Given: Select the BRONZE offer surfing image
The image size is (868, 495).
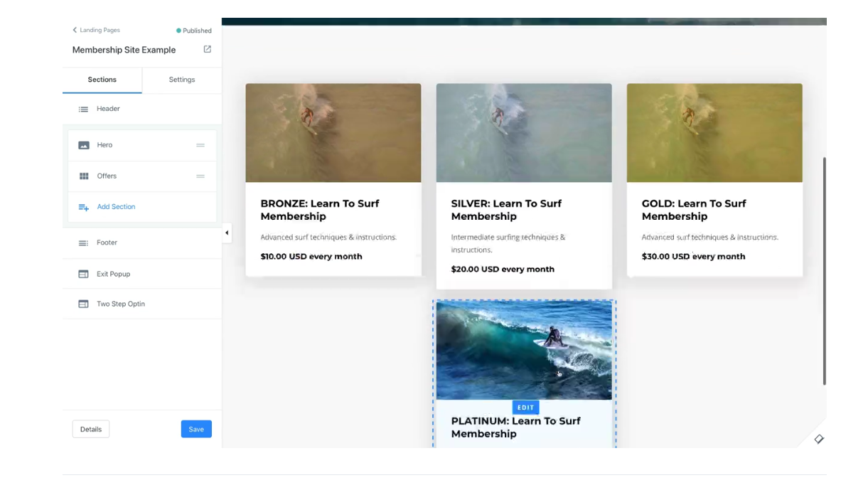Looking at the screenshot, I should tap(333, 133).
